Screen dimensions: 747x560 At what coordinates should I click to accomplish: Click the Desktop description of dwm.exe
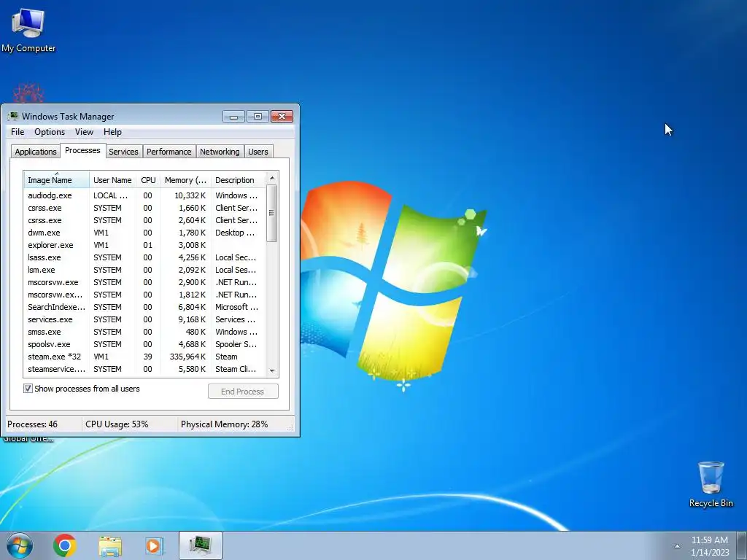(x=235, y=233)
